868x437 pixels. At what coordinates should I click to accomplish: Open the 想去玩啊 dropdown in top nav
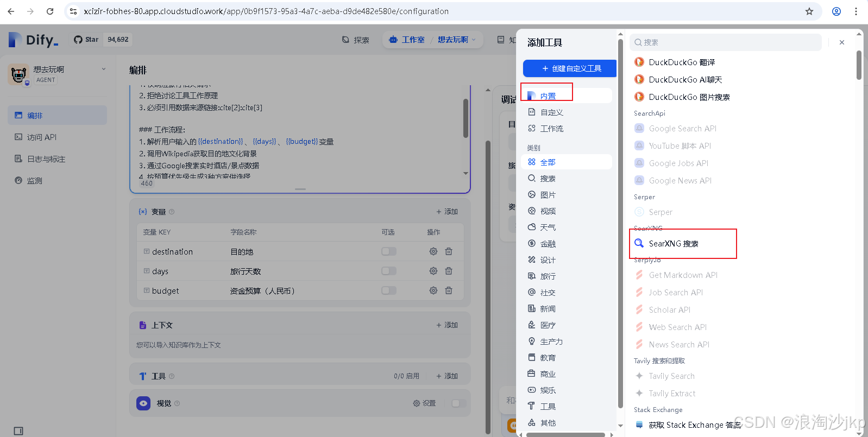(457, 40)
